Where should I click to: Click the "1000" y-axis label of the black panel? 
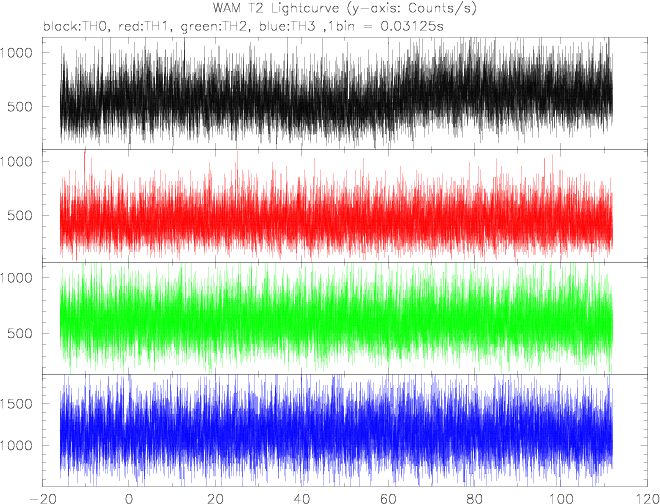pos(16,52)
